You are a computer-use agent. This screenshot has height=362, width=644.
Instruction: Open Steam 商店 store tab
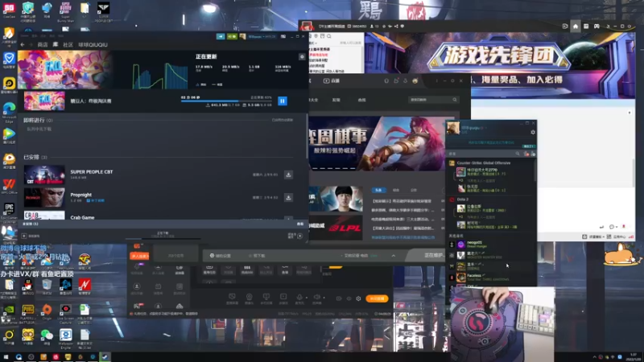(x=43, y=45)
